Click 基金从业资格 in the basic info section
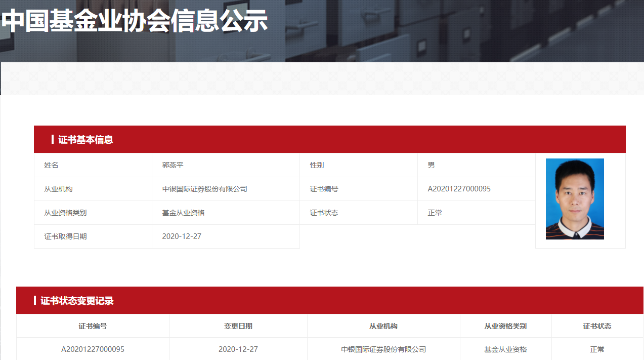Viewport: 644px width, 360px height. pyautogui.click(x=183, y=213)
